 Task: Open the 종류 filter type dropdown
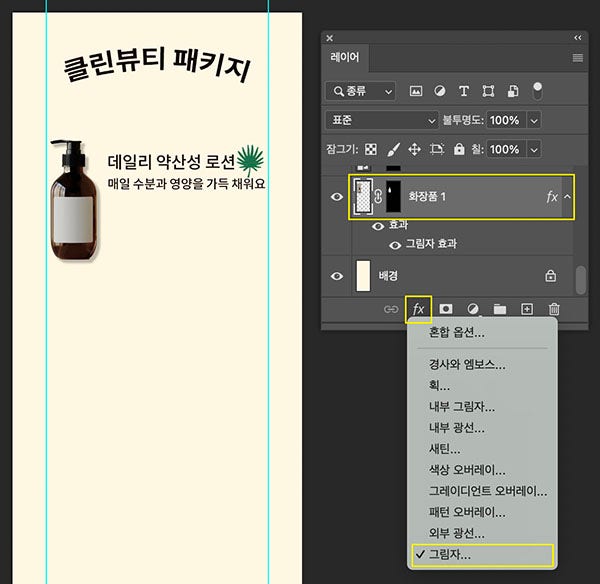[360, 91]
